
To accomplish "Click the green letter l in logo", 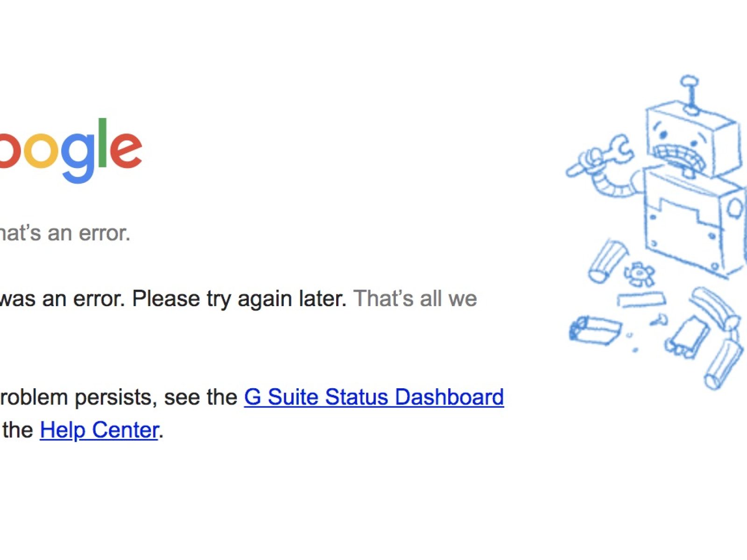I will (103, 142).
